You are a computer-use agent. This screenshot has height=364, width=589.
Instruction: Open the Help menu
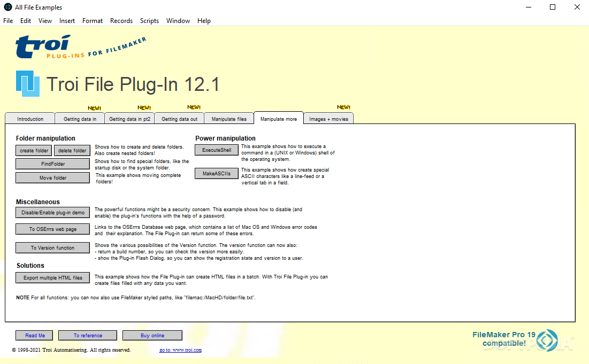click(x=204, y=21)
